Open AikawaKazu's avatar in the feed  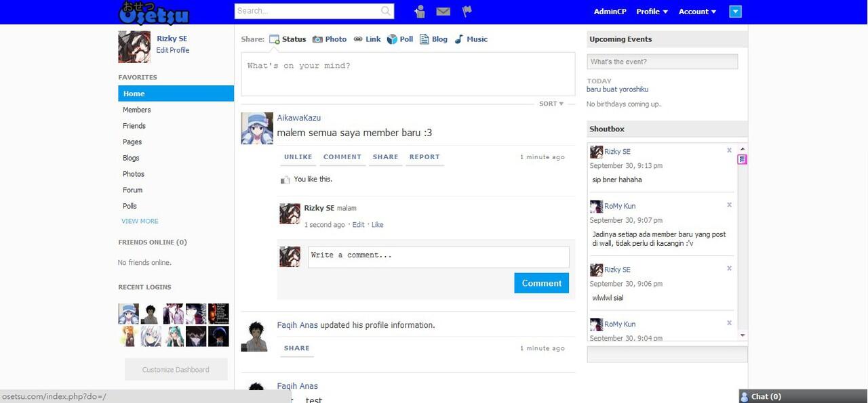pos(257,128)
